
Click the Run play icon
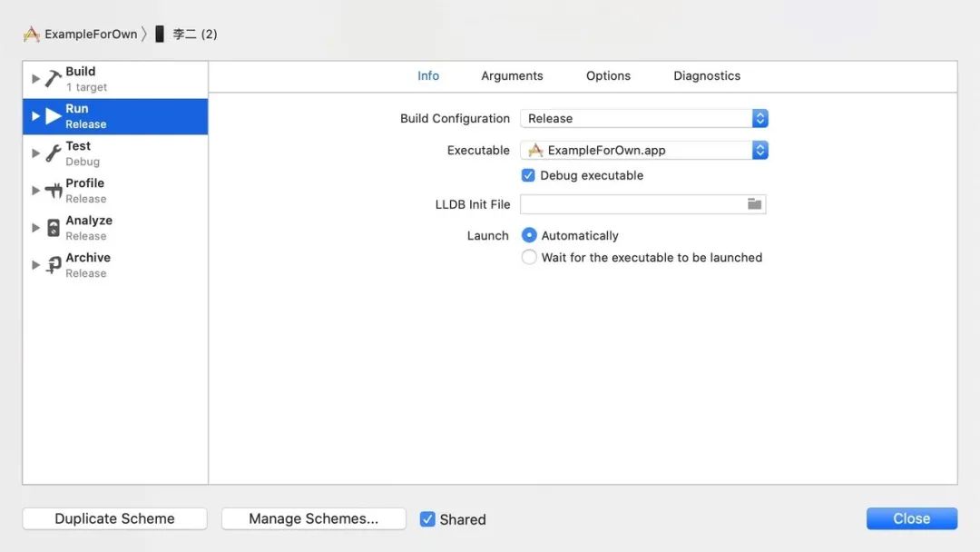point(54,116)
